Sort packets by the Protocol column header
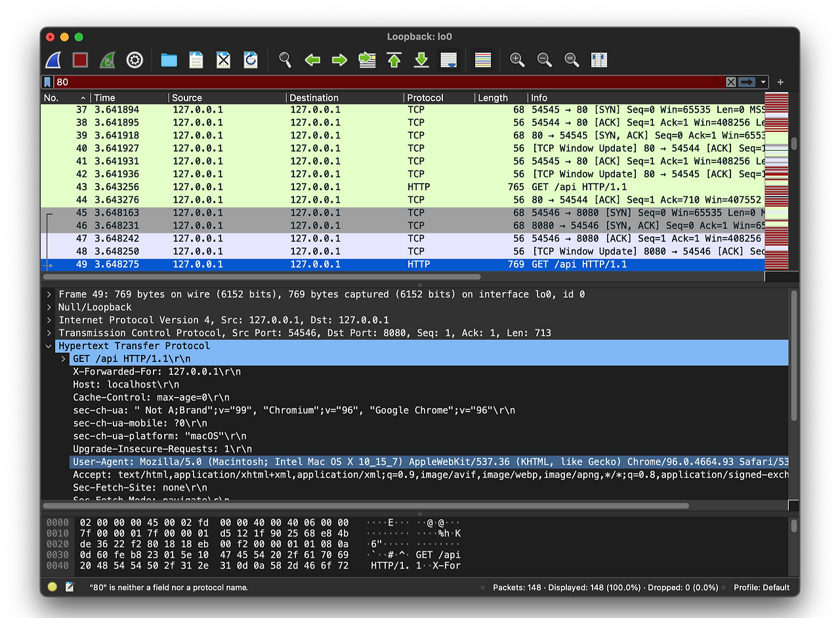The image size is (840, 618). 423,97
